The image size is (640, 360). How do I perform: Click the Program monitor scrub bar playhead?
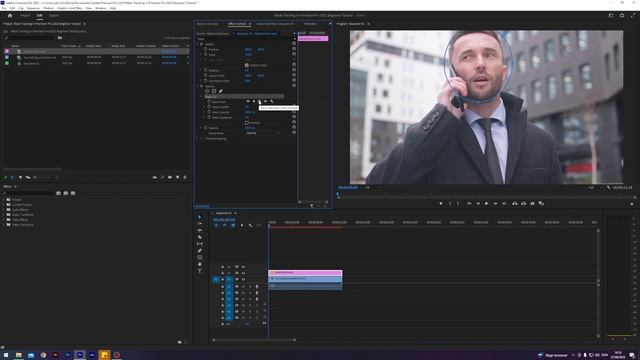tap(338, 195)
